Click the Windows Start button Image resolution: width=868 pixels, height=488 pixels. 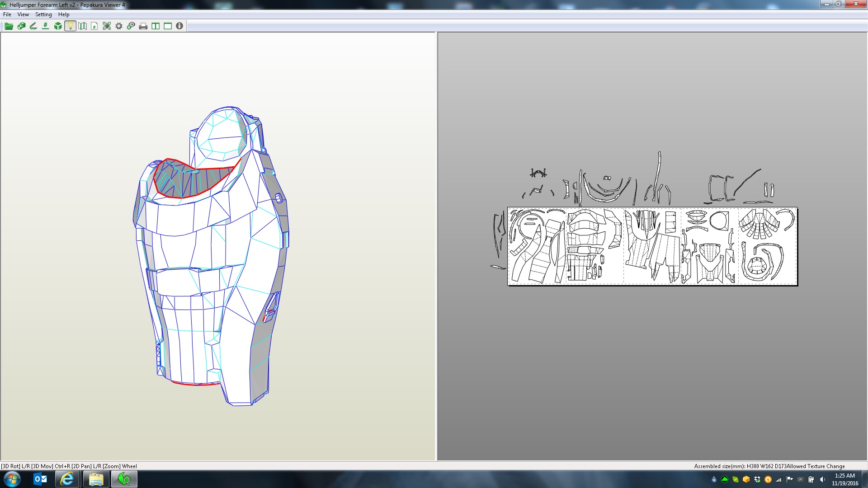[x=12, y=479]
